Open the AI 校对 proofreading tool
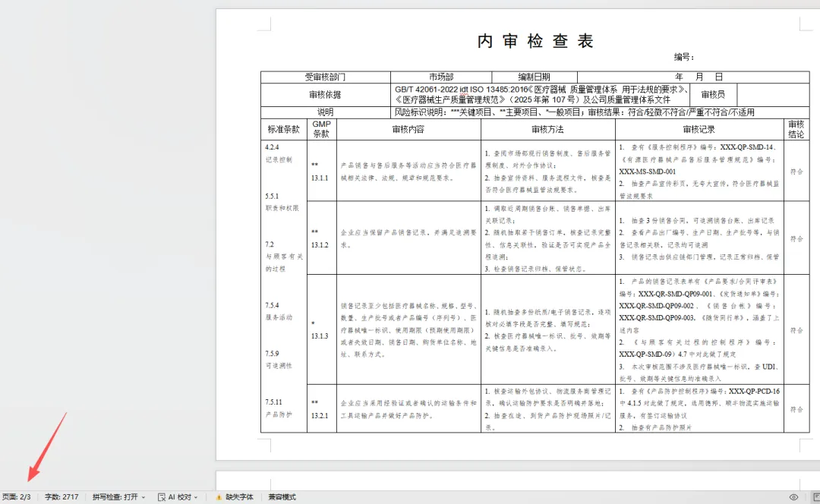The height and width of the screenshot is (504, 820). [x=177, y=497]
